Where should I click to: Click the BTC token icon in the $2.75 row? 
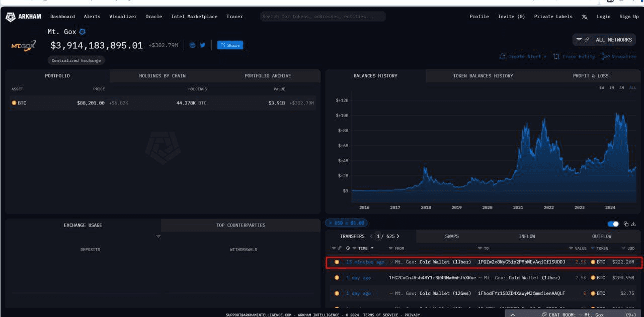point(593,293)
